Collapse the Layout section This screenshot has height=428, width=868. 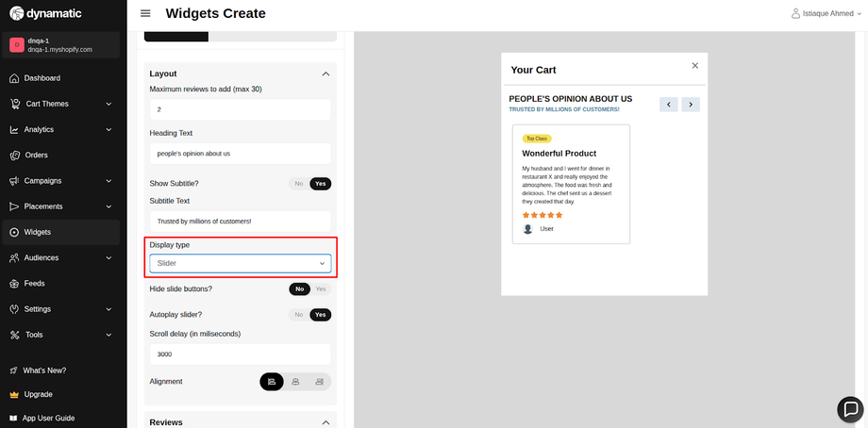coord(326,74)
